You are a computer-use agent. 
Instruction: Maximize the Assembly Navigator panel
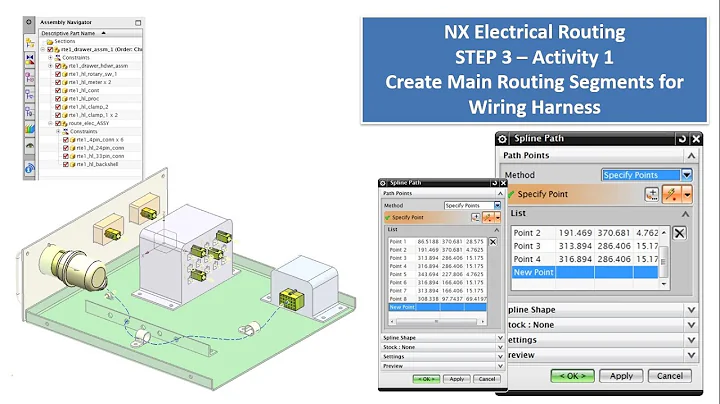[138, 22]
